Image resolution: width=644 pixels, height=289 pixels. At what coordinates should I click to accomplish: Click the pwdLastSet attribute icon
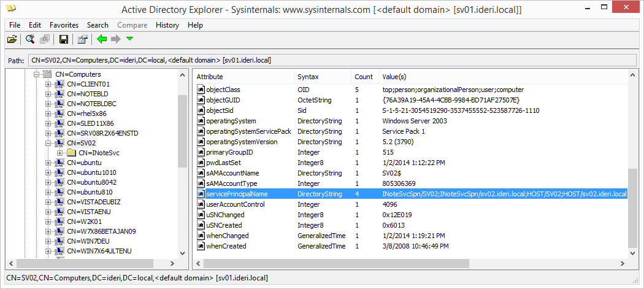(x=201, y=163)
